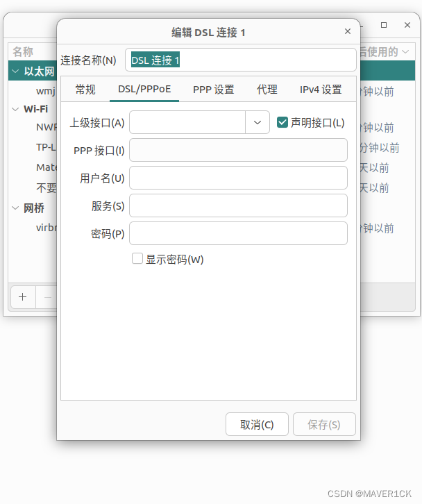Enable the 显示密码(W) checkbox
This screenshot has height=504, width=422.
click(x=137, y=258)
